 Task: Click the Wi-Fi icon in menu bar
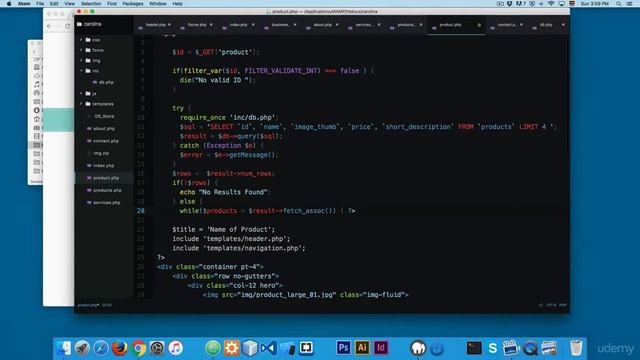[x=551, y=4]
